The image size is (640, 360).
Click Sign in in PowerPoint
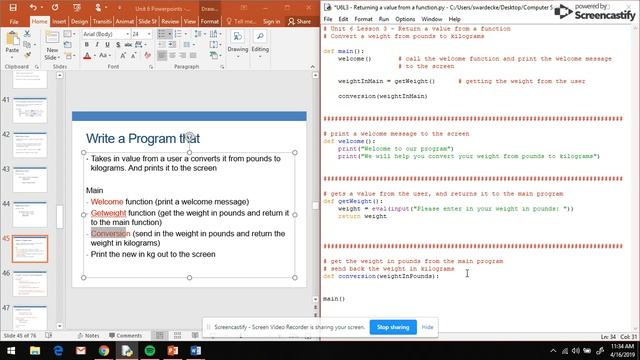[x=271, y=21]
